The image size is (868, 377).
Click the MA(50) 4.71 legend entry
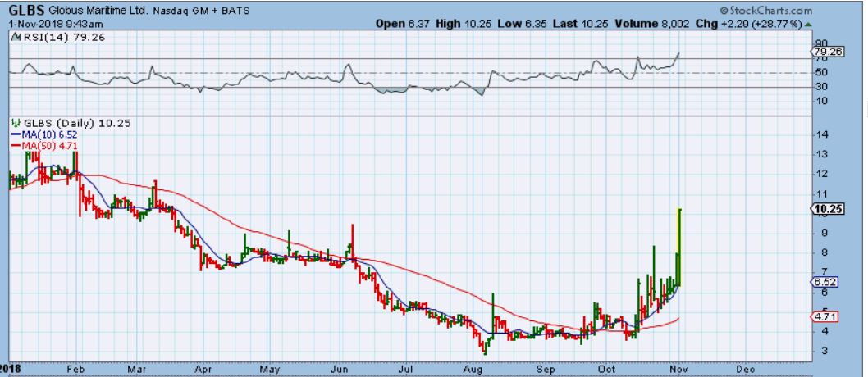45,145
